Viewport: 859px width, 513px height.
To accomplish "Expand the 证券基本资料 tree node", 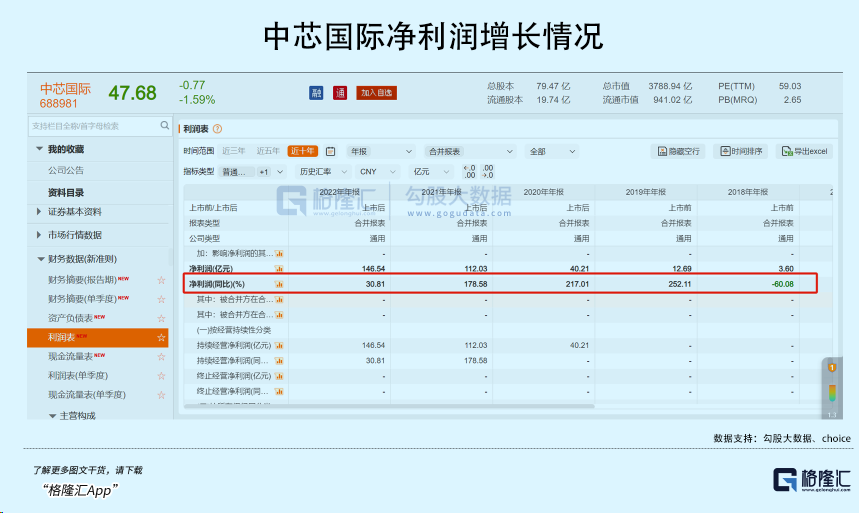I will tap(38, 212).
